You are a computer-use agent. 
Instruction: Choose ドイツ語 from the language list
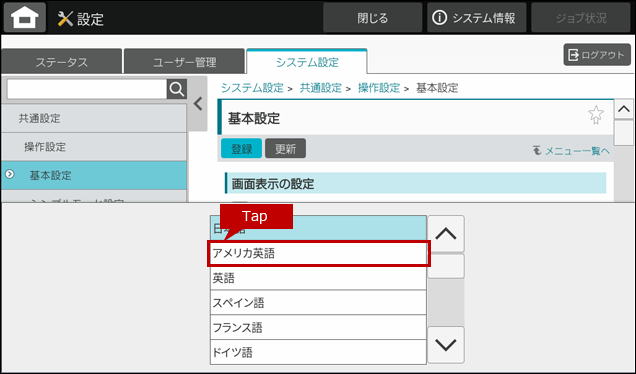click(x=318, y=352)
